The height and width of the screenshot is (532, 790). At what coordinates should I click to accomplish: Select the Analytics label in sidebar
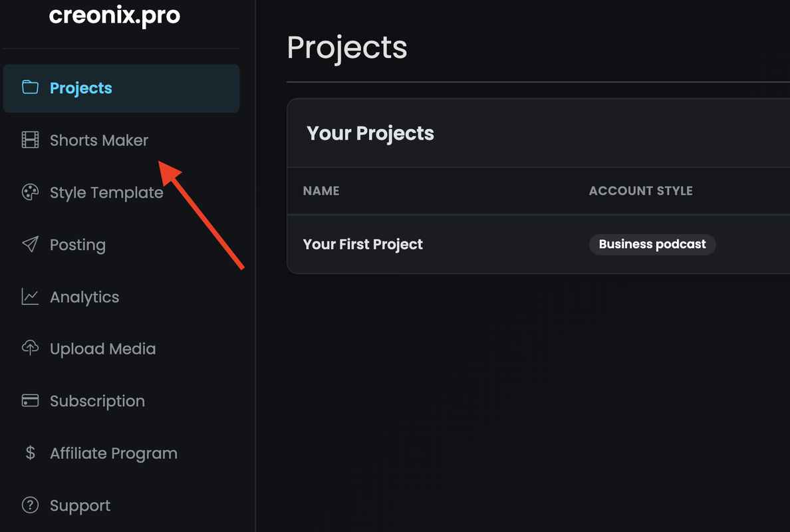pyautogui.click(x=84, y=297)
